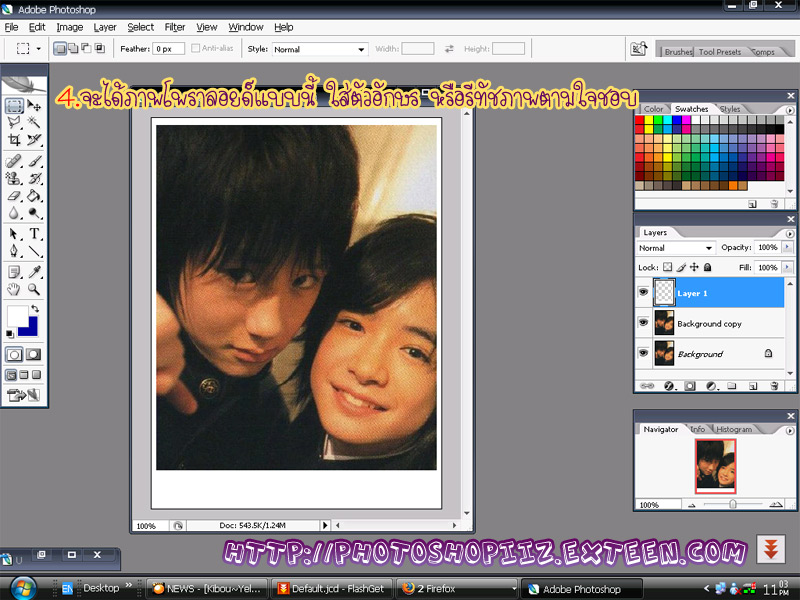Switch to Quick Mask mode

pos(34,355)
